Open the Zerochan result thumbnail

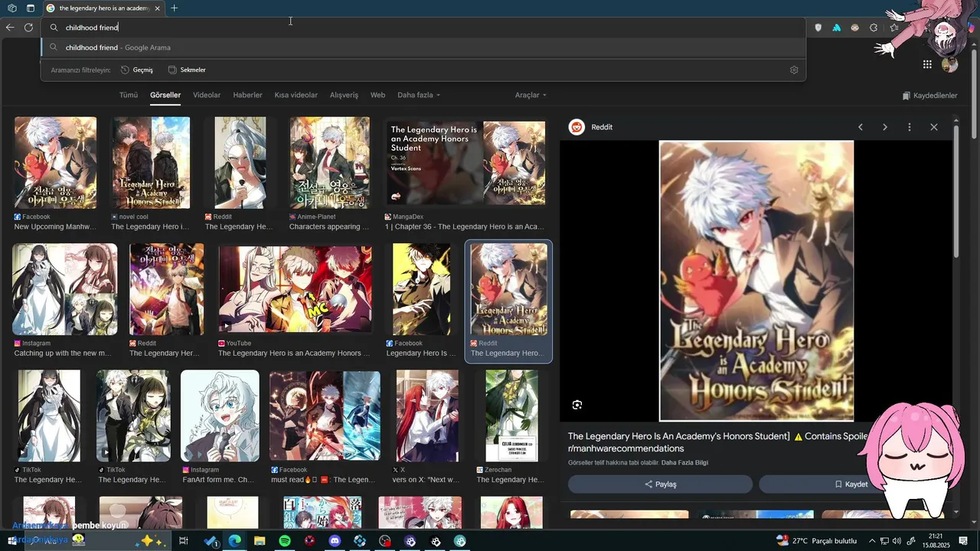(511, 416)
